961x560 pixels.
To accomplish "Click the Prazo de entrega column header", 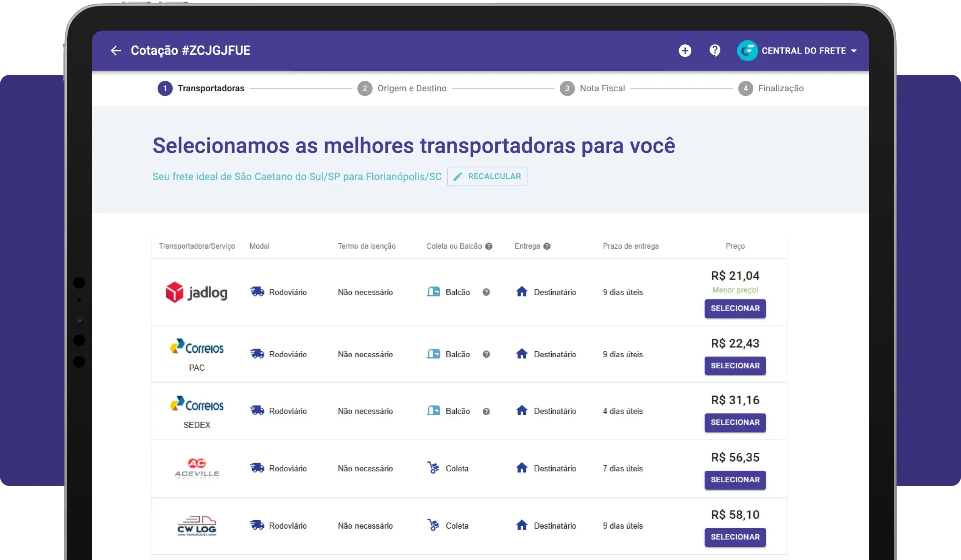I will pos(631,246).
